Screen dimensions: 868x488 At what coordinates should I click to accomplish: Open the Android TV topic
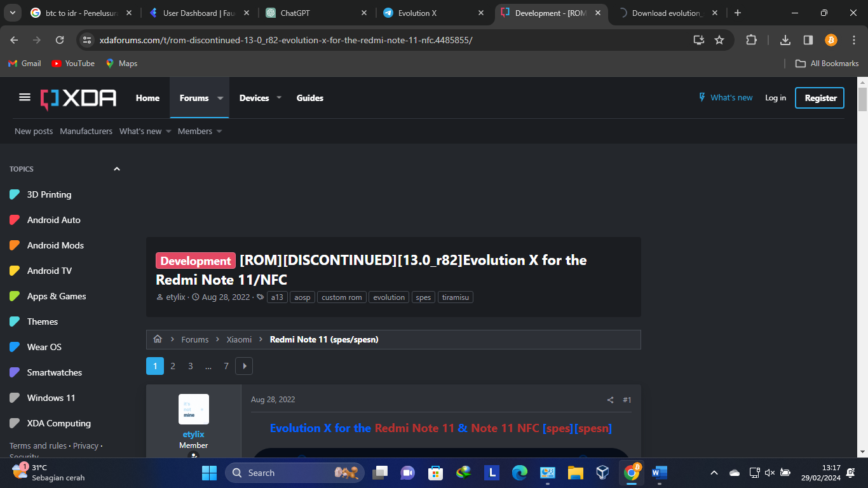[49, 271]
